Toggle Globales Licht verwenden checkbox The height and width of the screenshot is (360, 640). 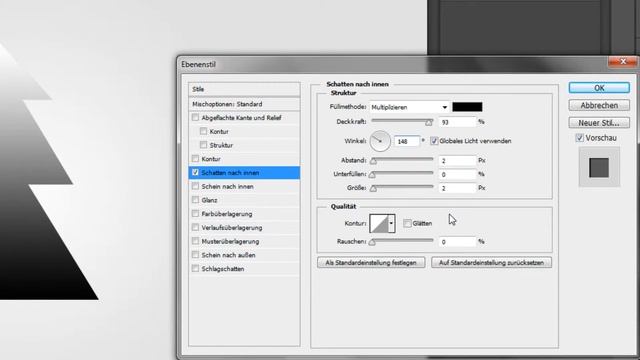point(434,141)
